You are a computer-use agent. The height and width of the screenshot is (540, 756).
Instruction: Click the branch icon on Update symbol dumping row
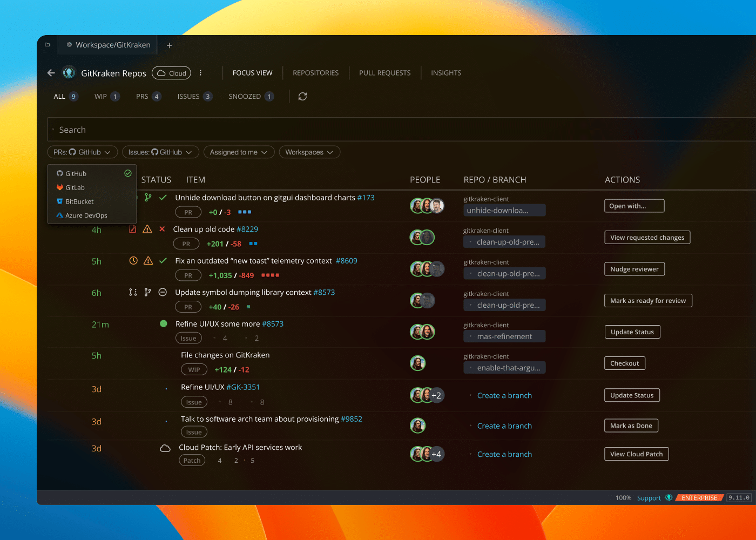[x=147, y=292]
